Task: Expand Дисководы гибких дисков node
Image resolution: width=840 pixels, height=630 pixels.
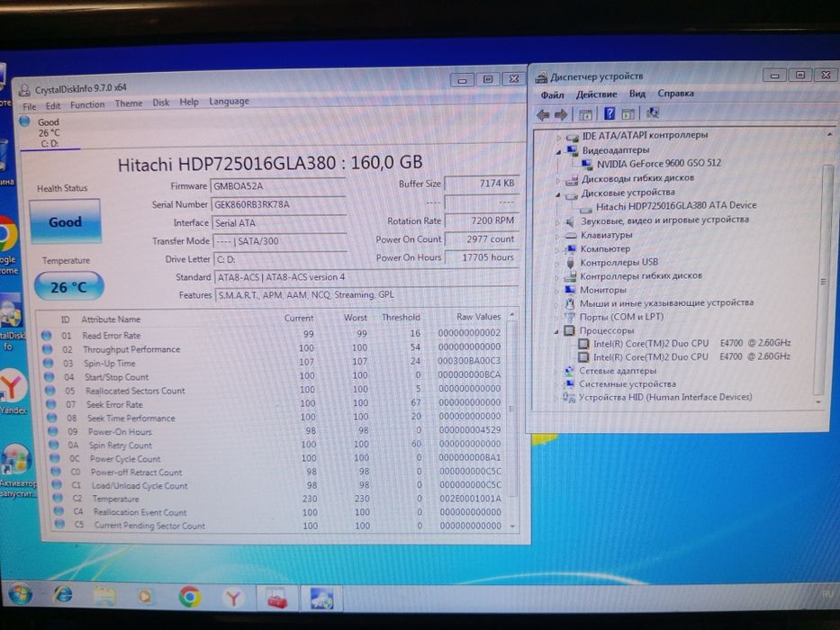Action: click(x=558, y=180)
